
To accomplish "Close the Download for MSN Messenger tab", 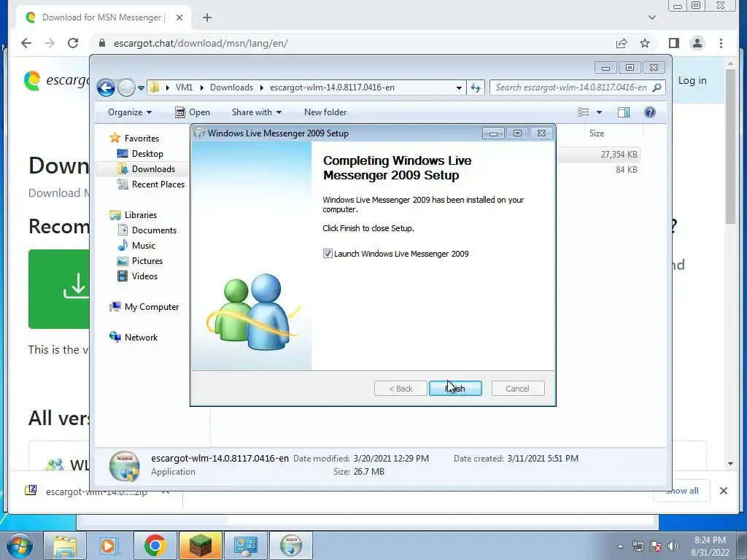I will coord(179,17).
